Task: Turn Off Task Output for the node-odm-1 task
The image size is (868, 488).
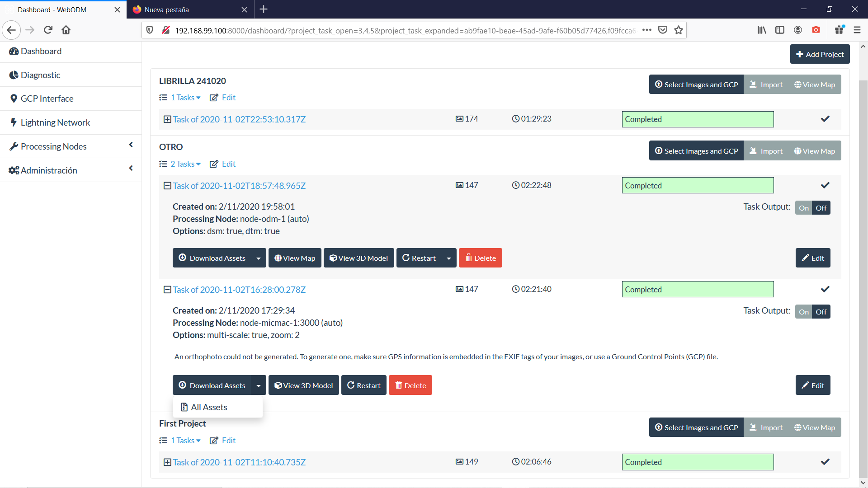Action: pos(821,207)
